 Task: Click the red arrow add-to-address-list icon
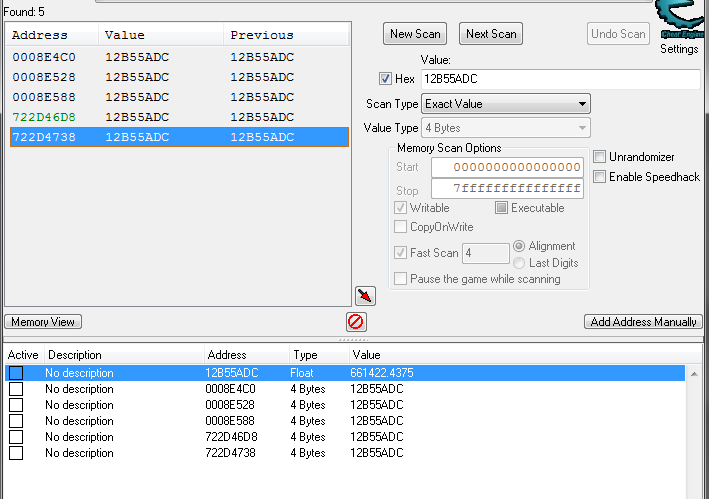365,296
